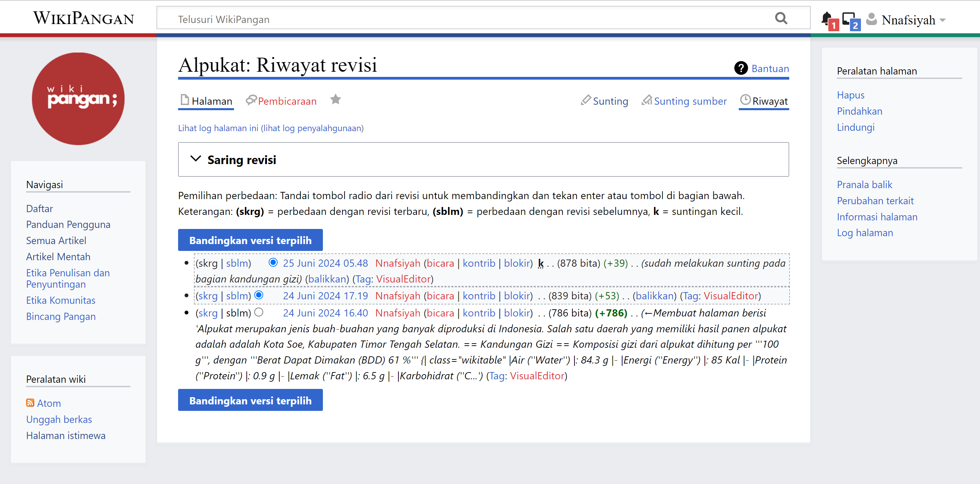Click the user avatar icon
980x484 pixels.
872,19
